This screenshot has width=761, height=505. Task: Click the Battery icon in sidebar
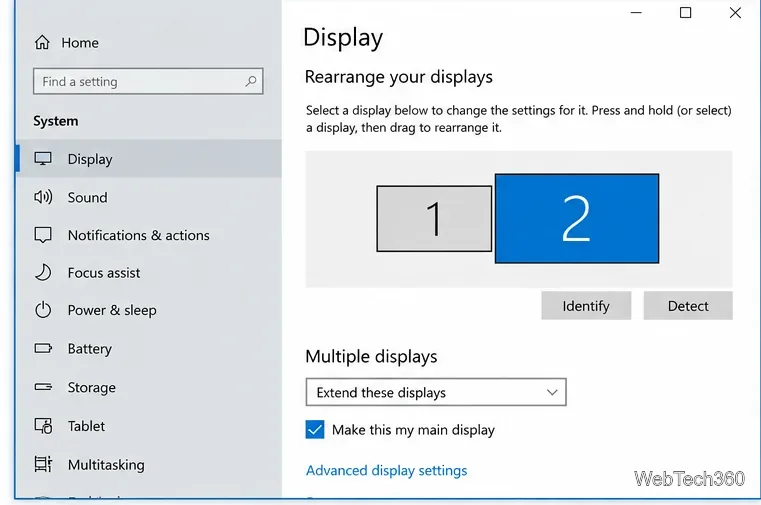click(x=43, y=348)
